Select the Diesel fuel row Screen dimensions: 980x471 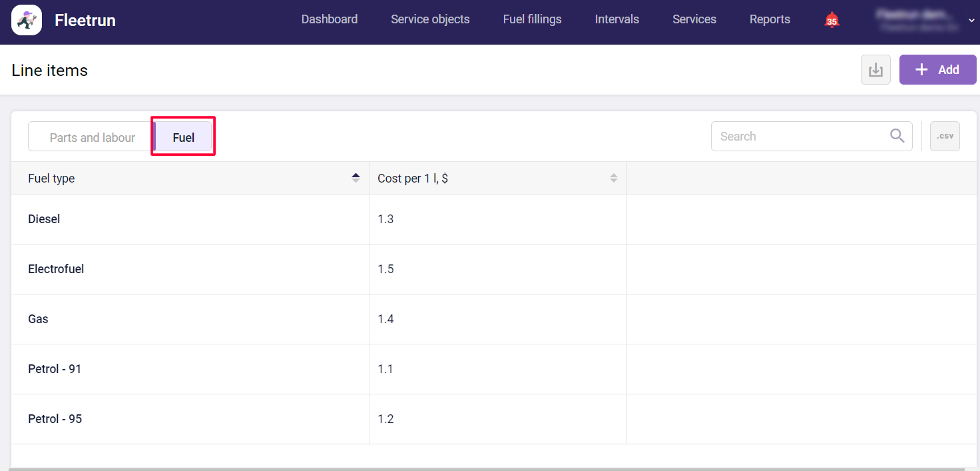click(x=44, y=219)
